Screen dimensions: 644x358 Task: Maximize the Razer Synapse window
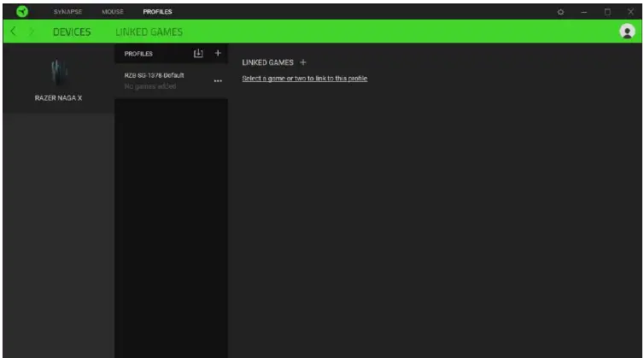click(x=607, y=12)
